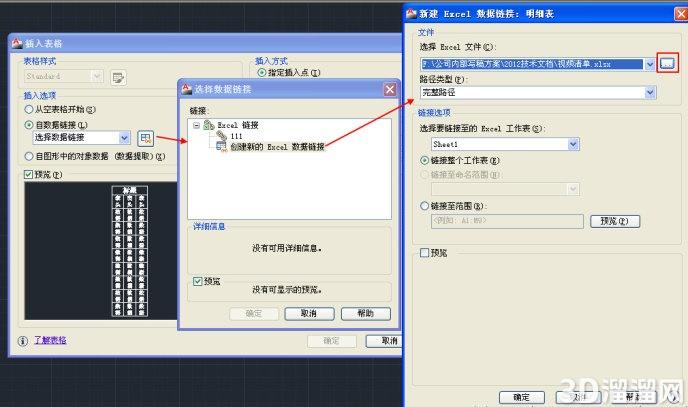Select 从空表格开始 radio option
Viewport: 688px width, 407px height.
(29, 109)
